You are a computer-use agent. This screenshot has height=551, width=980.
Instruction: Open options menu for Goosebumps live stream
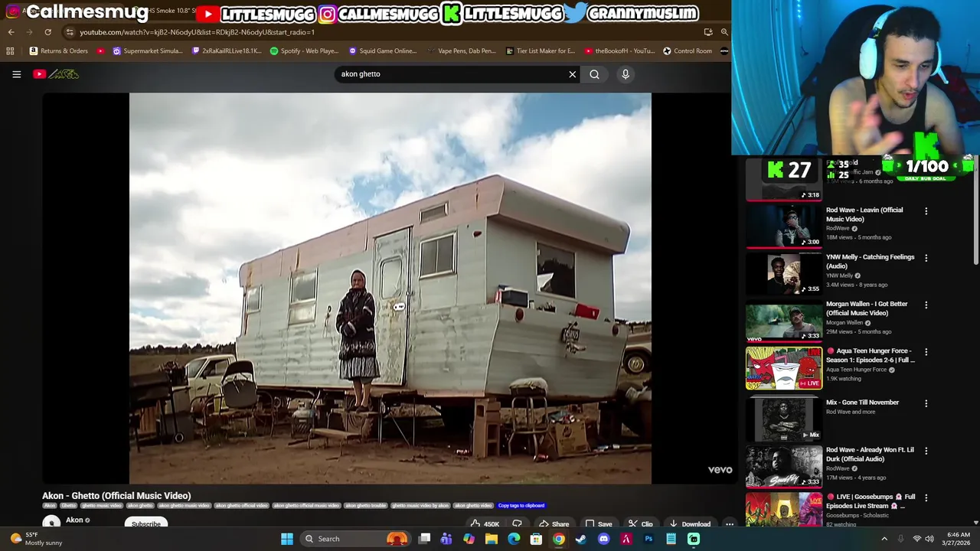pyautogui.click(x=926, y=497)
